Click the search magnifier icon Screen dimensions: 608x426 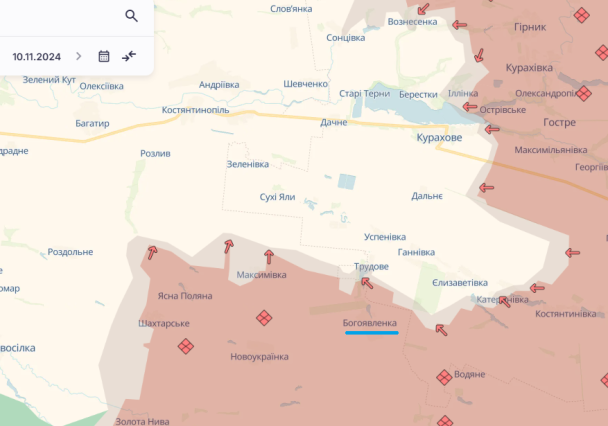[x=131, y=16]
